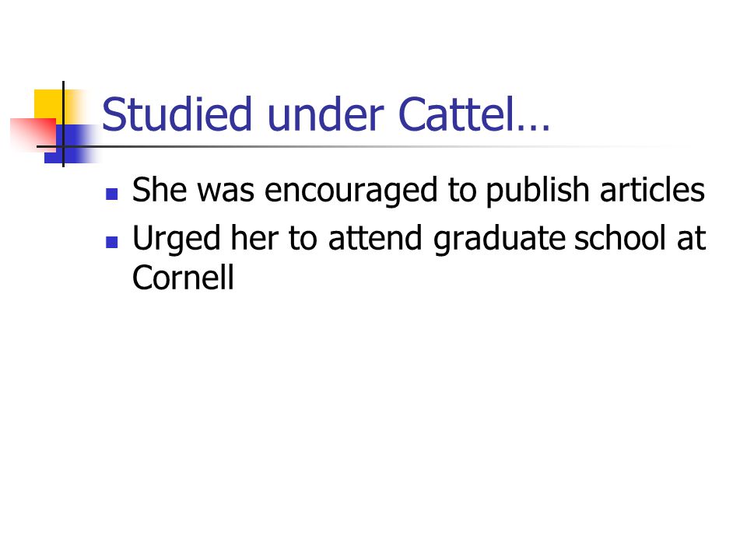The width and height of the screenshot is (747, 560).
Task: Click the vertical black line in the title decoration
Action: click(x=63, y=124)
